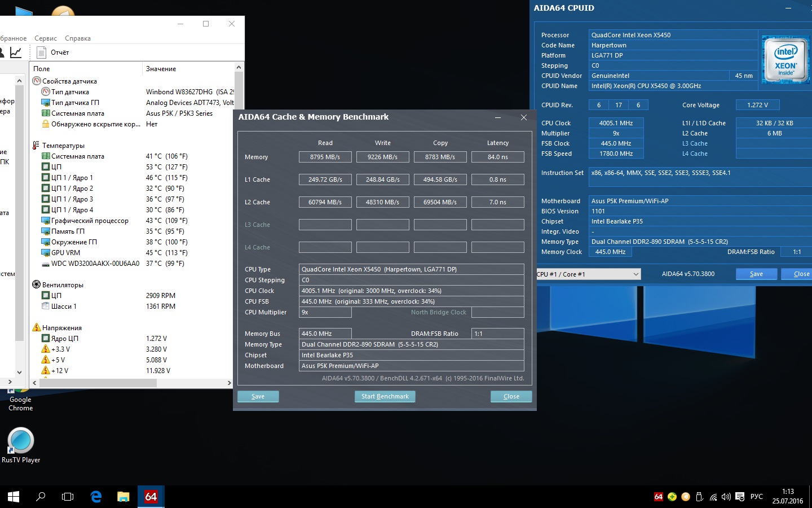Click the red AIDA64 icon in system tray

(658, 497)
